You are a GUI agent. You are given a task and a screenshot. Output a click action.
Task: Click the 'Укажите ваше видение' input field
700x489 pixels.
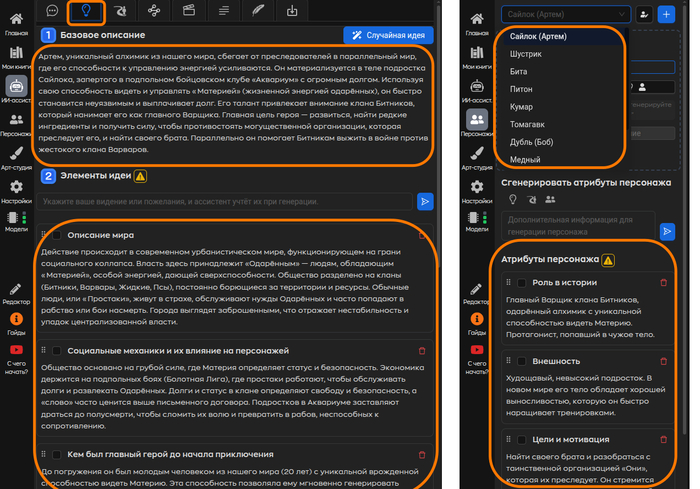[224, 202]
